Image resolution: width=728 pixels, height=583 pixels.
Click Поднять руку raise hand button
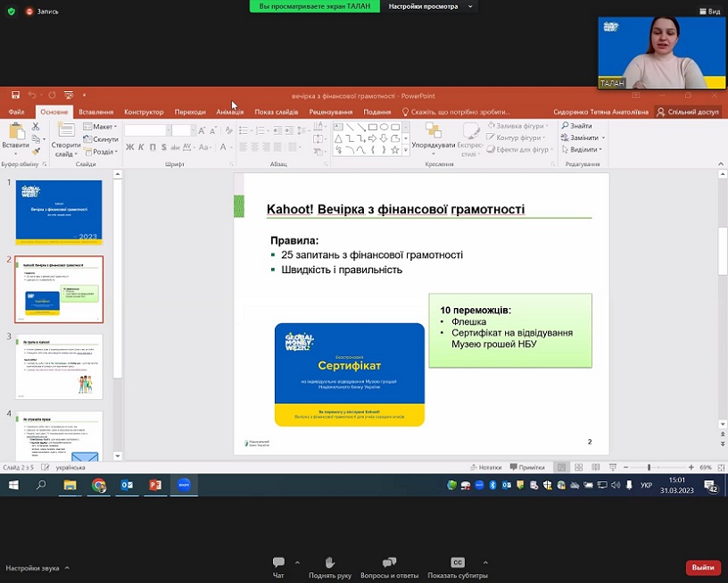[330, 568]
